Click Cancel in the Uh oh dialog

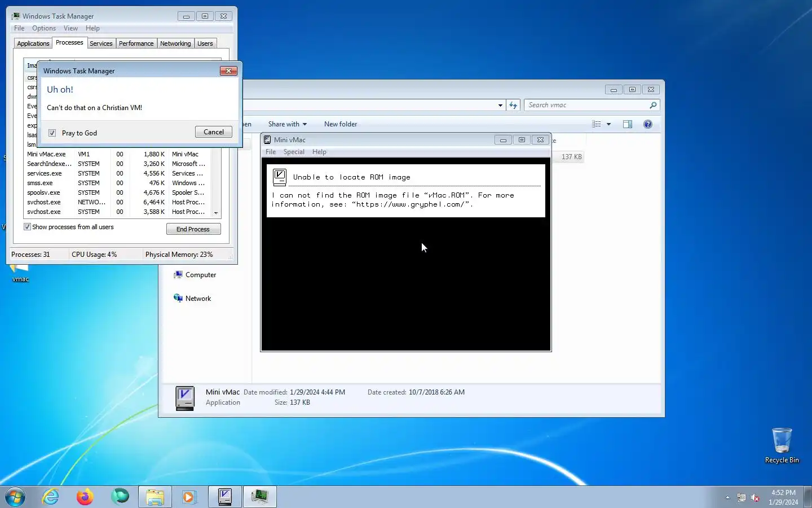click(214, 132)
